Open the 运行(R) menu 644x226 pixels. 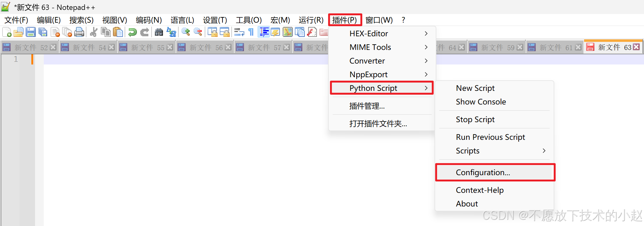[311, 20]
